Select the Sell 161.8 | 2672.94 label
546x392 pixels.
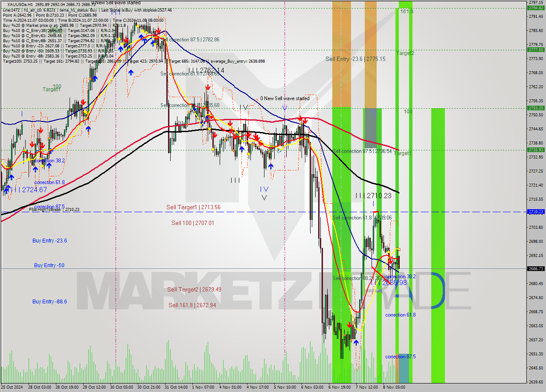(x=192, y=305)
